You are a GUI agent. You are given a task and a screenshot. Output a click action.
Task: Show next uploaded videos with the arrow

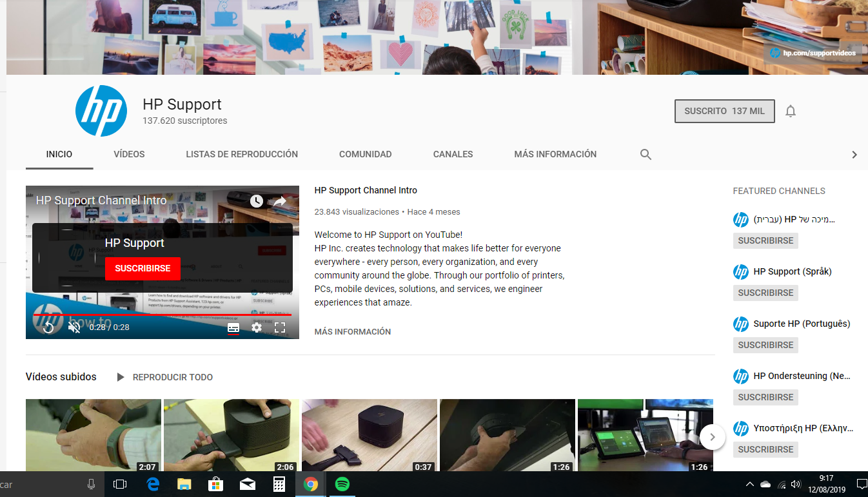[x=712, y=436]
